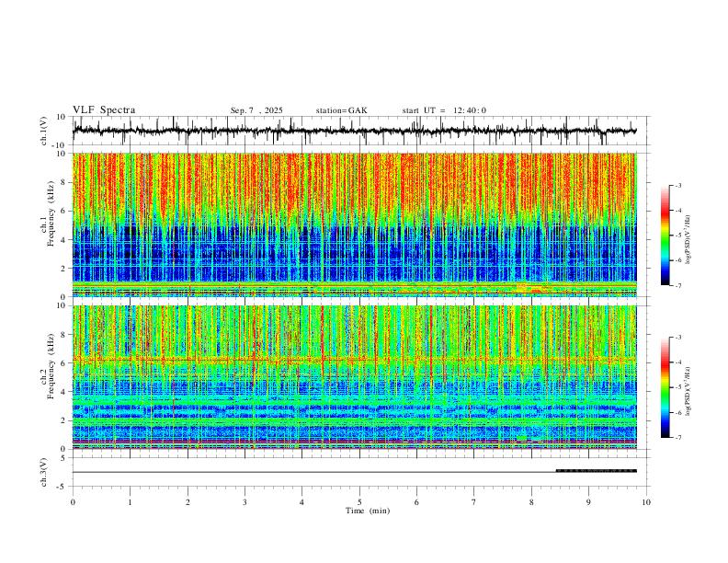This screenshot has height=563, width=728.
Task: Click the "Time (min)" axis title
Action: (368, 511)
